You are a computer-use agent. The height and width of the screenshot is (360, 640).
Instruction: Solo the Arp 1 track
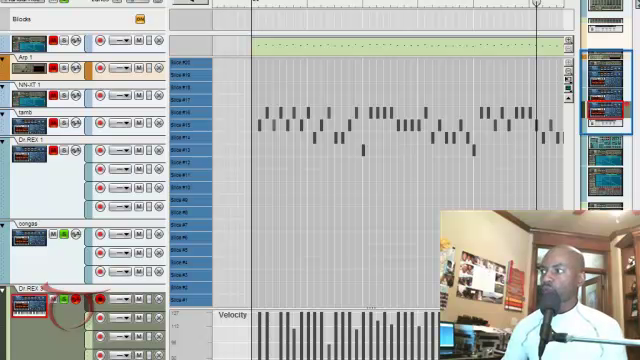tap(64, 68)
